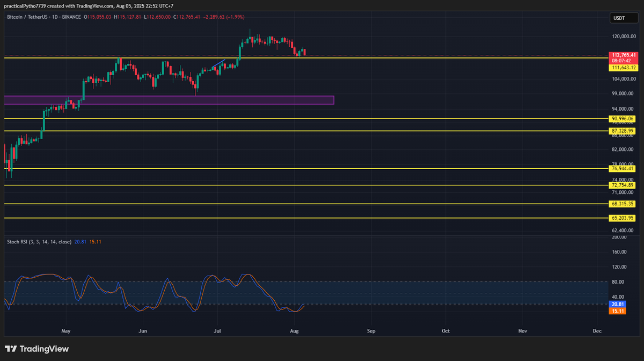Select the 87,328.99 price level label
The height and width of the screenshot is (361, 644).
(x=623, y=131)
